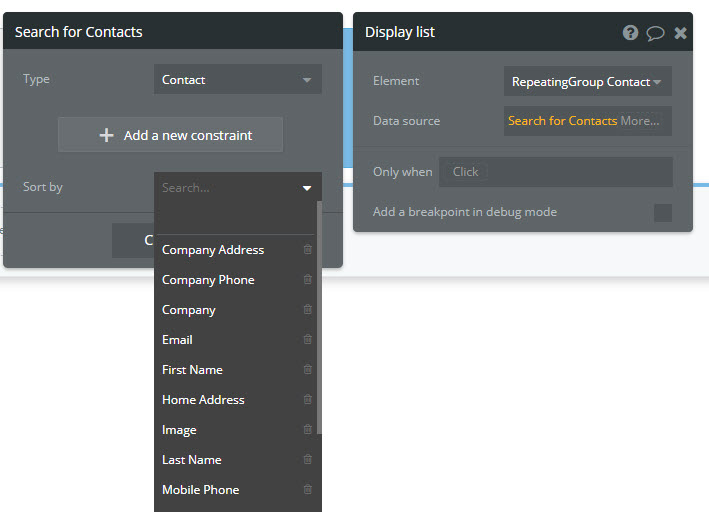Viewport: 709px width, 512px height.
Task: Click trash icon beside First Name
Action: pos(307,370)
